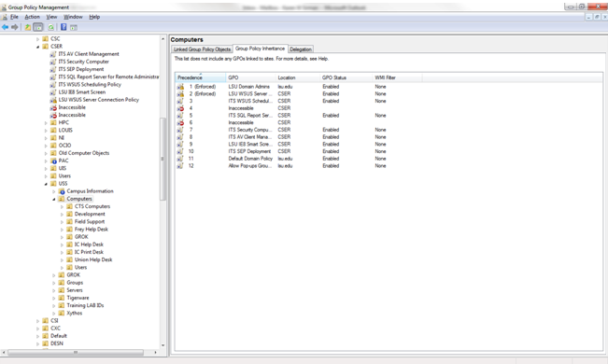Click the Group Policy Management title bar icon

point(4,7)
